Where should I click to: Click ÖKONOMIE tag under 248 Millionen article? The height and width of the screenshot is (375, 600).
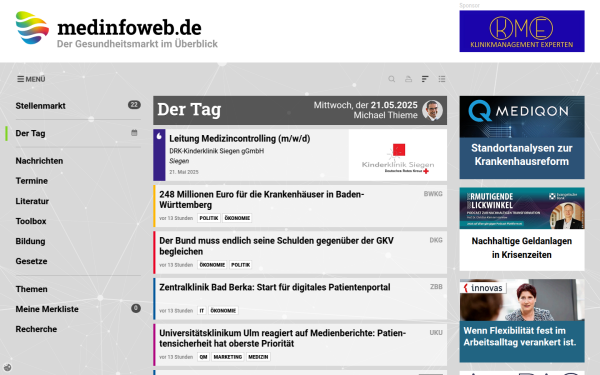click(x=237, y=218)
